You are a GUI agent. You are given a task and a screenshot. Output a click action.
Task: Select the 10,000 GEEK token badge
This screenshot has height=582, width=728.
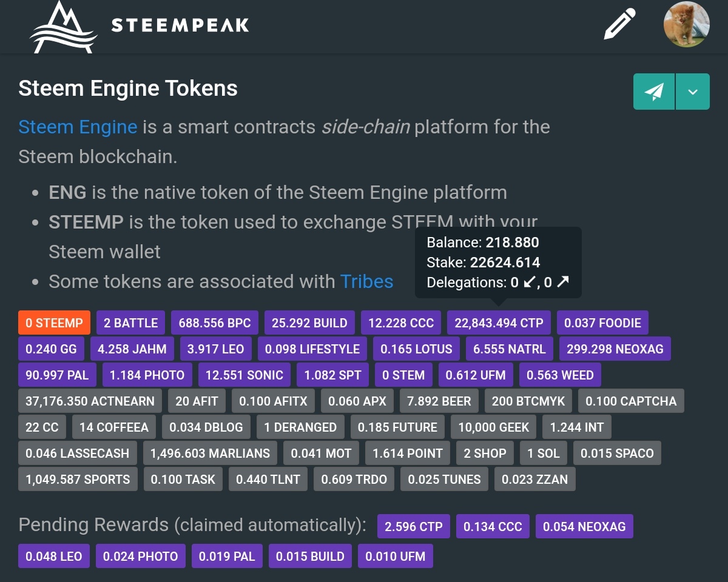pyautogui.click(x=493, y=427)
